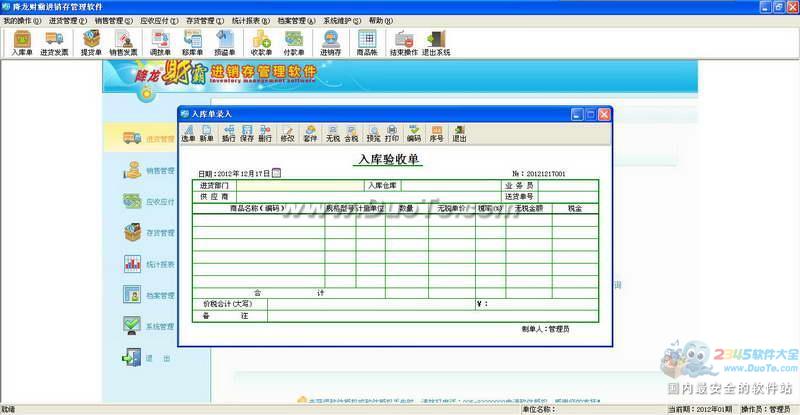The width and height of the screenshot is (800, 415).
Task: Click 打印 print icon
Action: click(392, 134)
